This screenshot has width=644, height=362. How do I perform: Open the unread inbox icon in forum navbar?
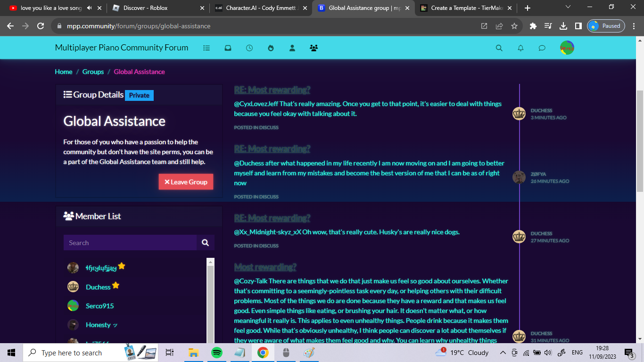point(228,48)
